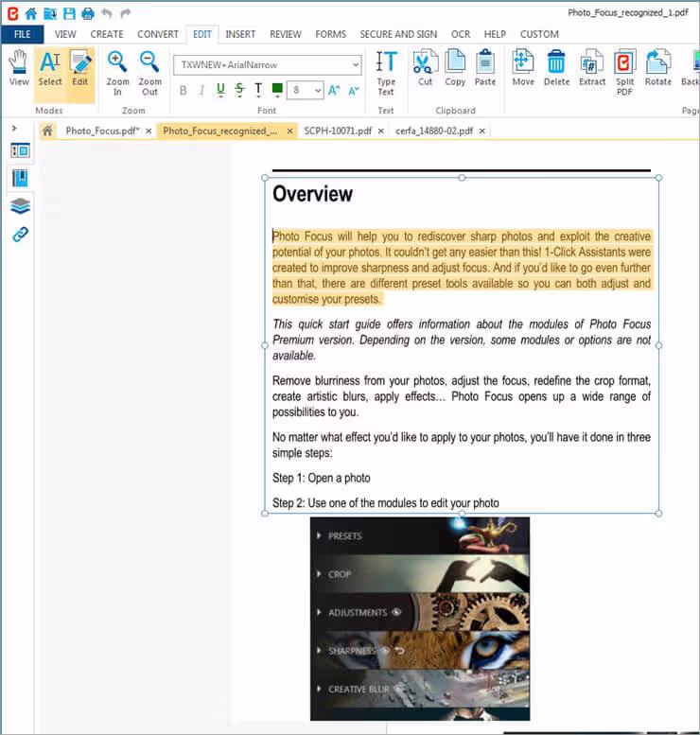Decrease font size with A-down button
The height and width of the screenshot is (735, 700).
coord(354,90)
